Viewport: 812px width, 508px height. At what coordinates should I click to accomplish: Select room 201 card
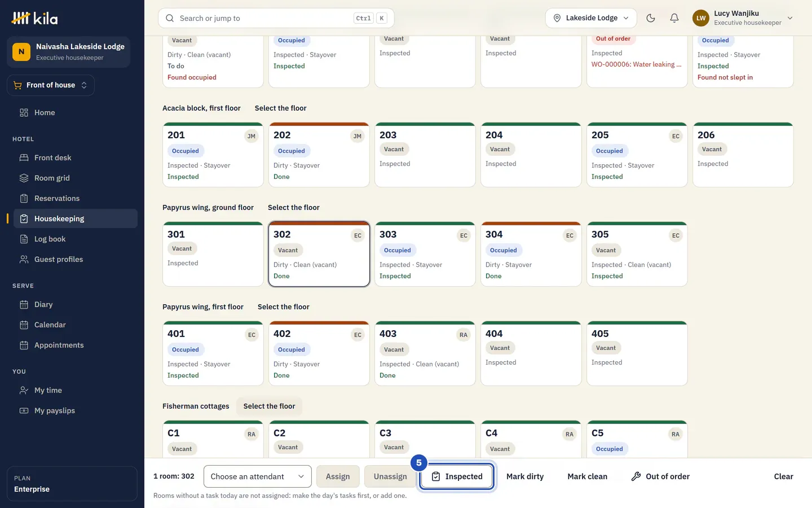(213, 155)
